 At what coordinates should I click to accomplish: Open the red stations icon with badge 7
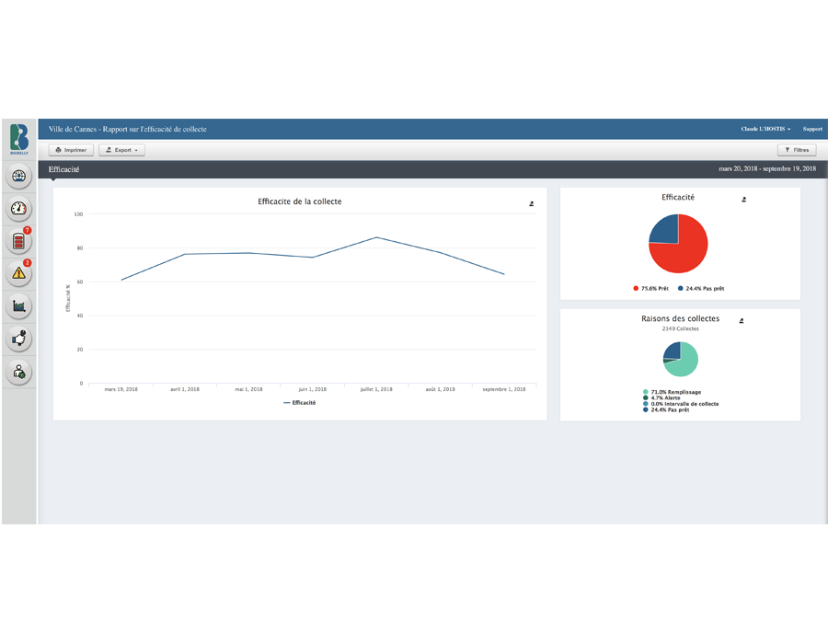coord(18,241)
